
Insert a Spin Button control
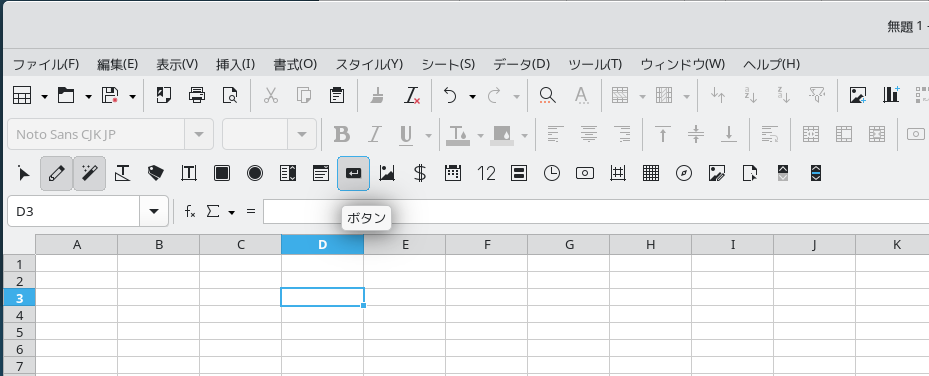click(783, 173)
